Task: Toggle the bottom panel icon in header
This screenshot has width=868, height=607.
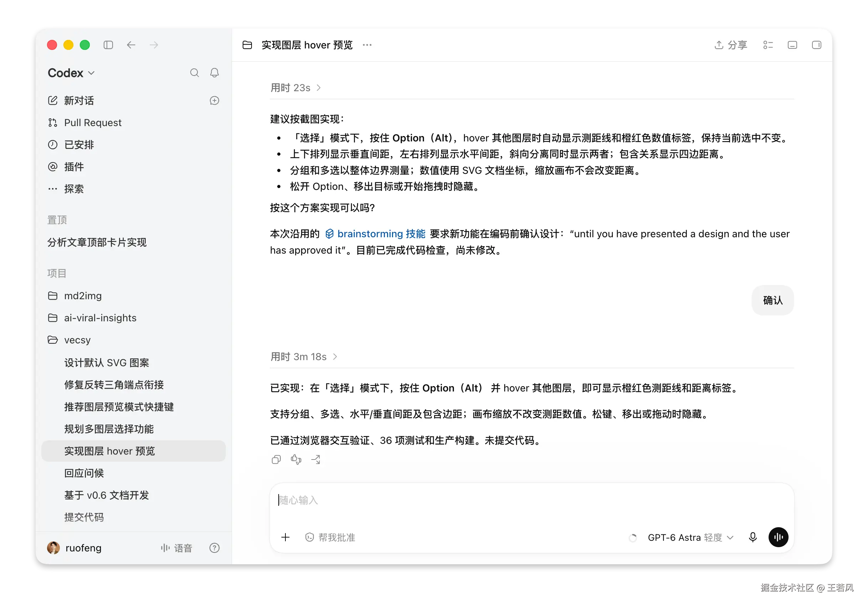Action: (x=792, y=45)
